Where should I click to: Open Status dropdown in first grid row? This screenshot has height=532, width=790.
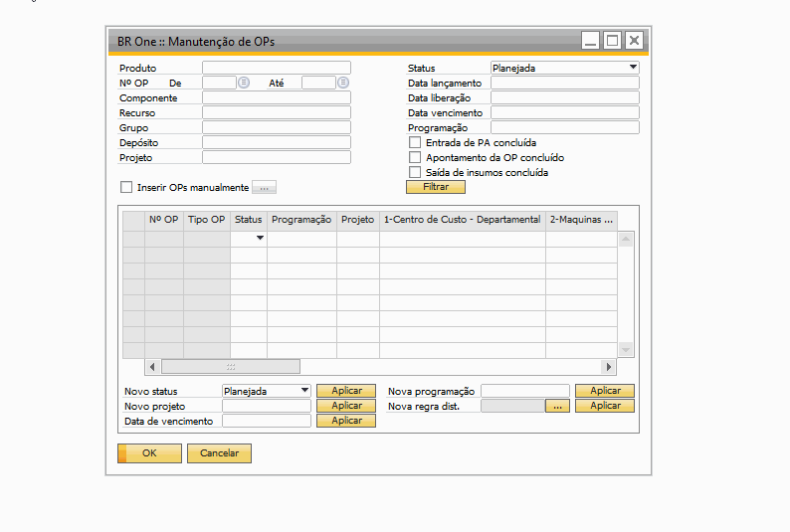[x=261, y=239]
